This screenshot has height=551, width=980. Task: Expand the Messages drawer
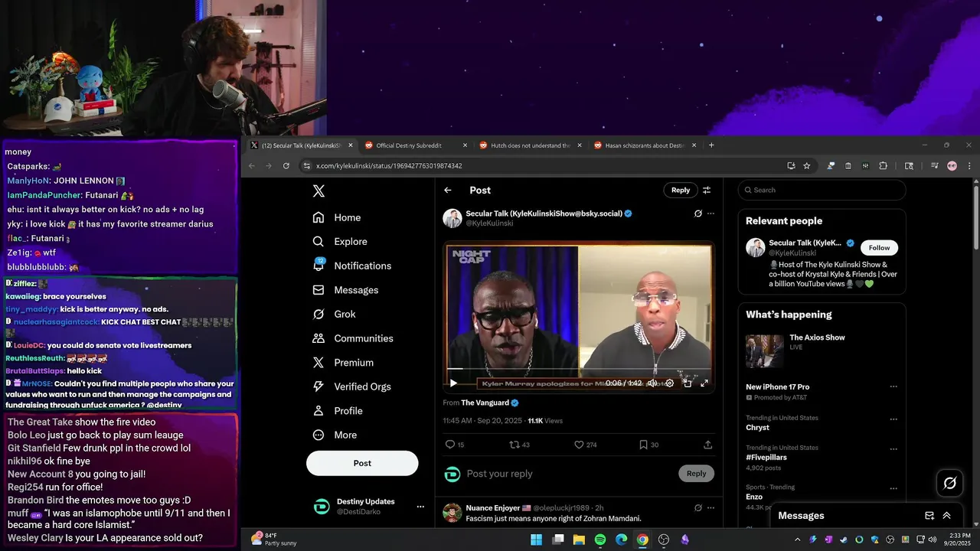tap(946, 516)
